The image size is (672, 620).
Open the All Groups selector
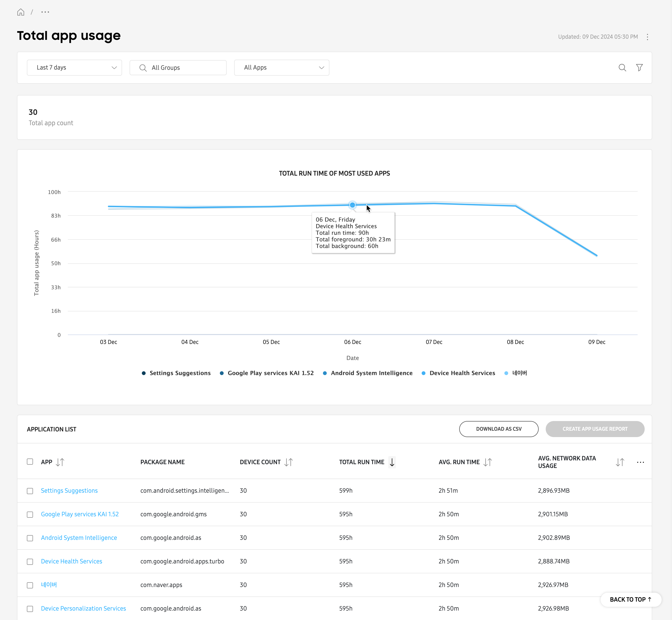pos(178,67)
